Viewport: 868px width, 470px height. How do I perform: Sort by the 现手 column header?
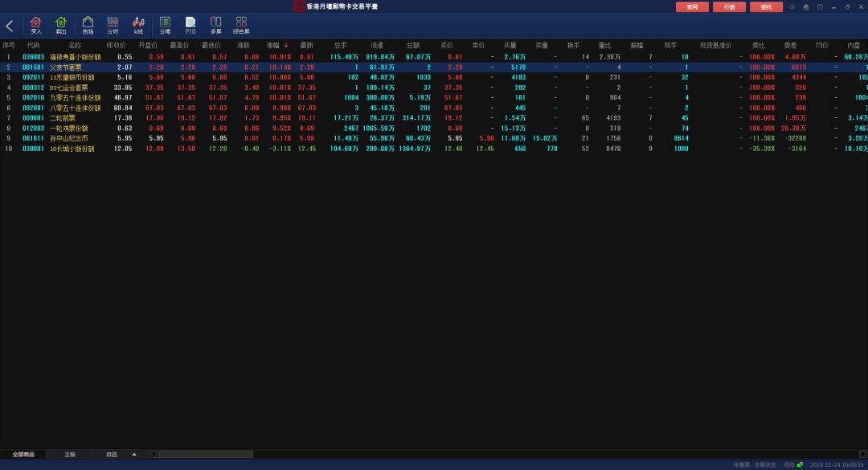point(670,46)
